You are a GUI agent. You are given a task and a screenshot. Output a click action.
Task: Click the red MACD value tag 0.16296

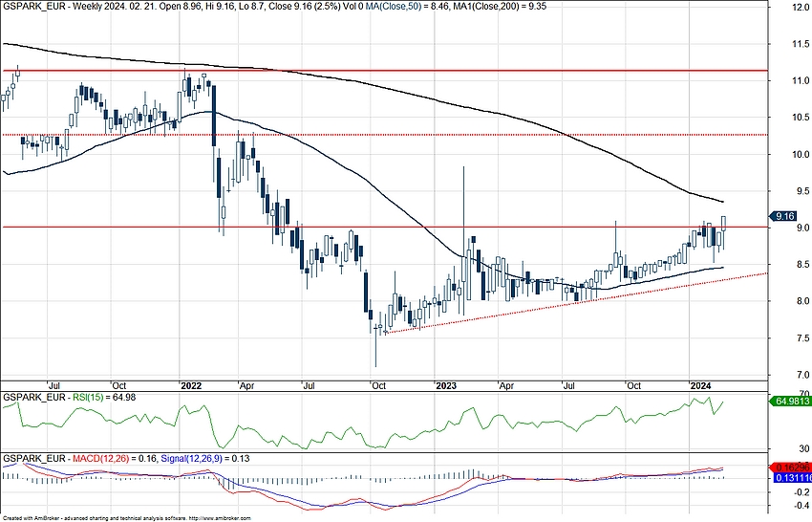click(792, 468)
